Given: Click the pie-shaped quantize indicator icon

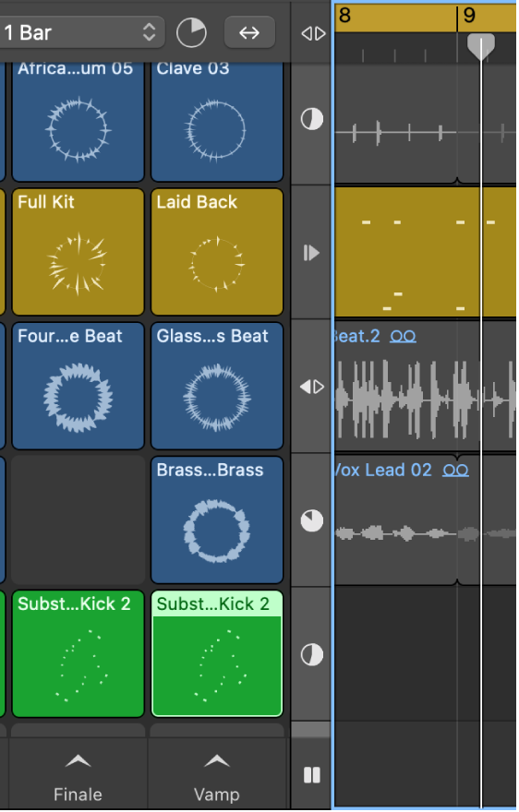Looking at the screenshot, I should pos(191,32).
